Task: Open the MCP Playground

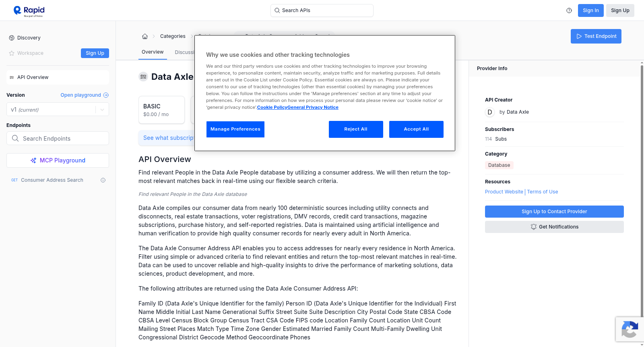Action: pyautogui.click(x=58, y=160)
